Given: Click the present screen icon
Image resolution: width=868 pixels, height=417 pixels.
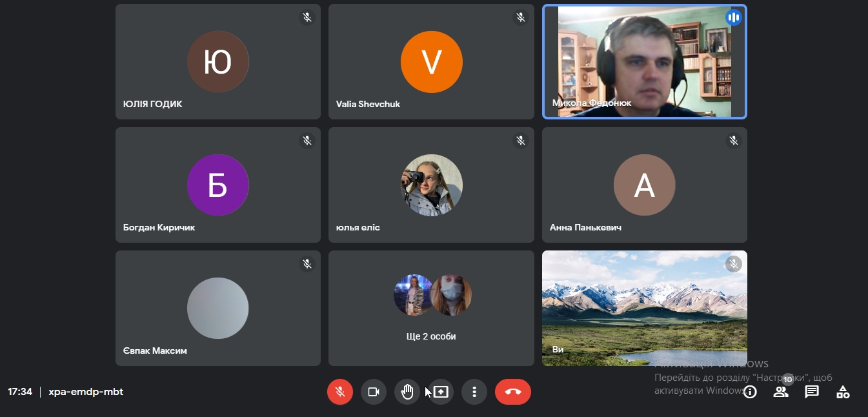Looking at the screenshot, I should [441, 392].
